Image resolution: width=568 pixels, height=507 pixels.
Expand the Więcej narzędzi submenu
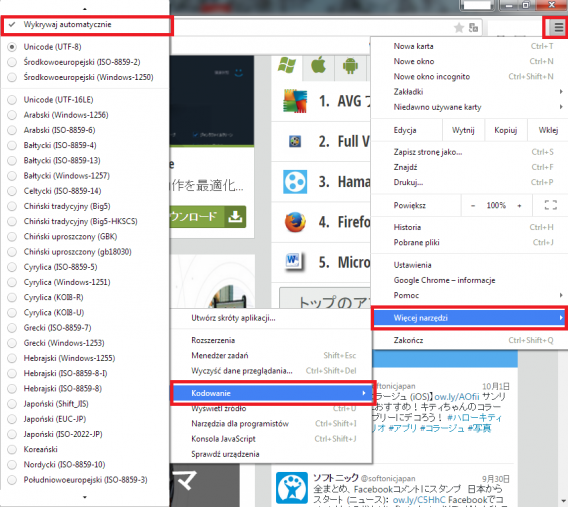(470, 318)
